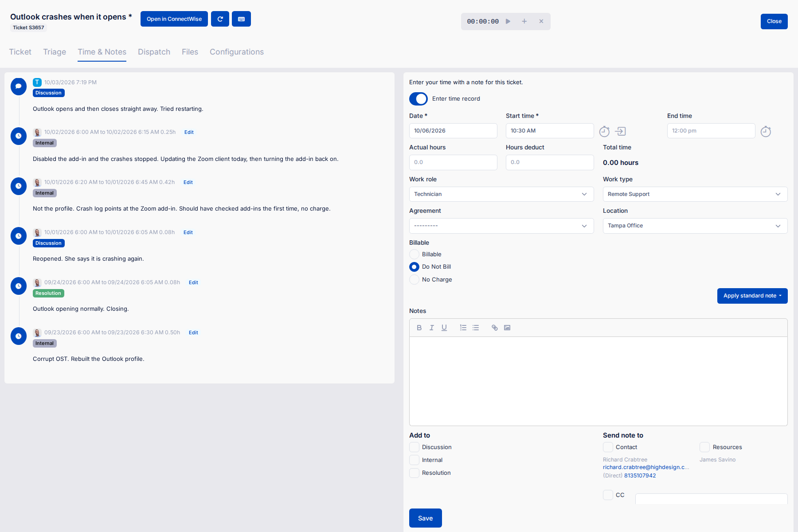
Task: Click the X icon on the timer
Action: [x=541, y=21]
